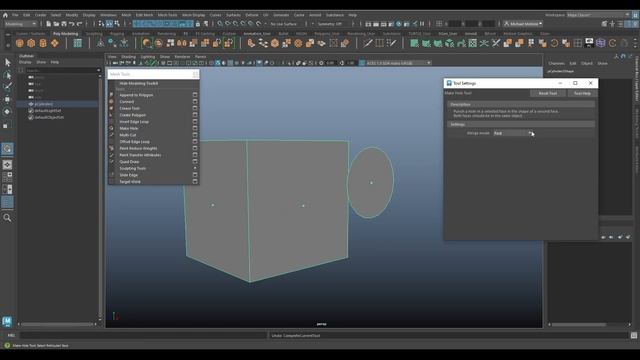Open the viewport color management dropdown
The width and height of the screenshot is (640, 360).
(x=398, y=63)
